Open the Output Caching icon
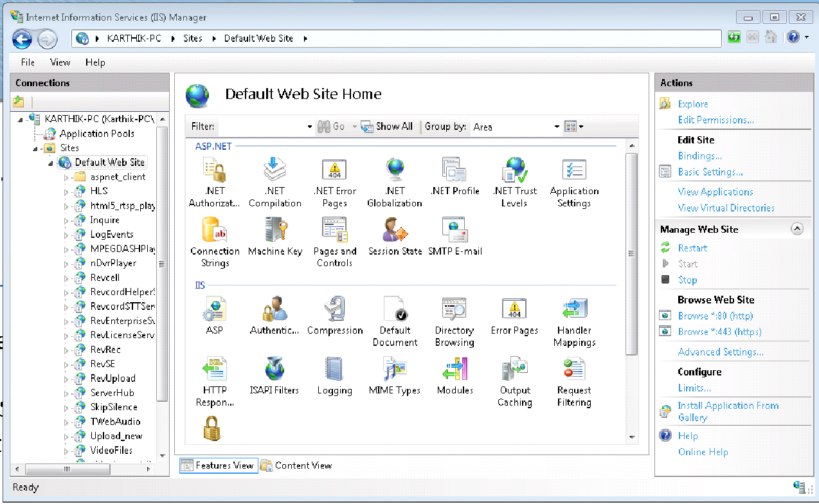 (x=514, y=370)
